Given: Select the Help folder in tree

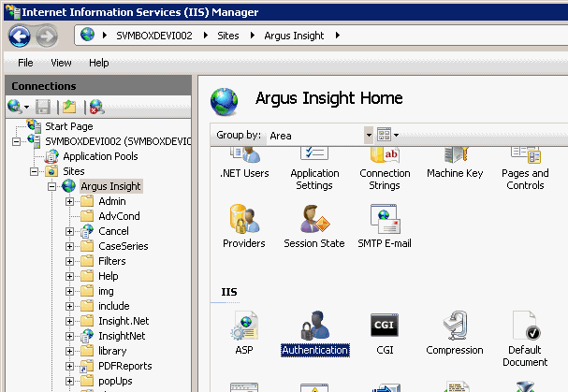Looking at the screenshot, I should point(109,276).
